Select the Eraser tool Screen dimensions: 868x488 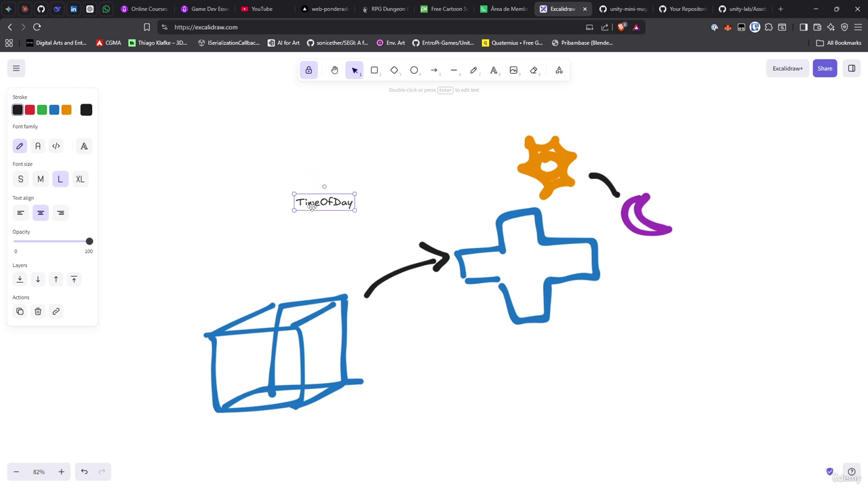(x=534, y=70)
